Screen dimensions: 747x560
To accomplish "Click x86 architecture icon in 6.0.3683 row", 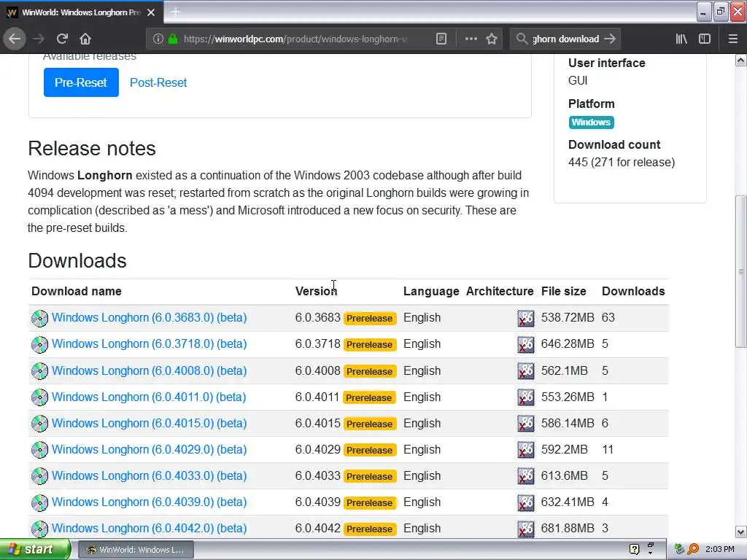I will 526,318.
